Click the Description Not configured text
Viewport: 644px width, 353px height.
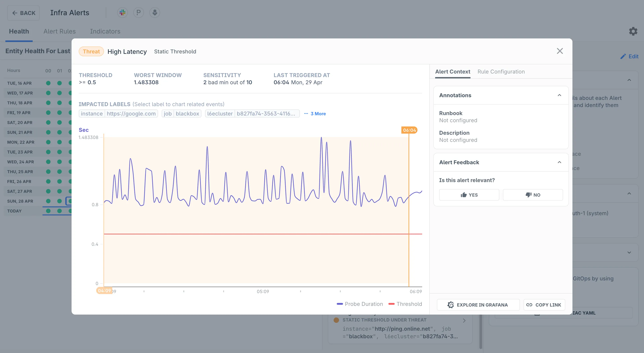(458, 140)
